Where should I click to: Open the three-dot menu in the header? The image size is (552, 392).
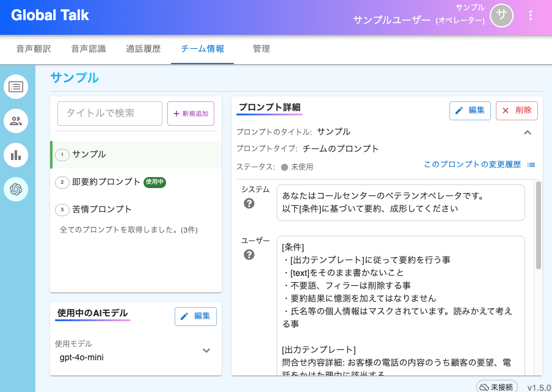[x=531, y=16]
